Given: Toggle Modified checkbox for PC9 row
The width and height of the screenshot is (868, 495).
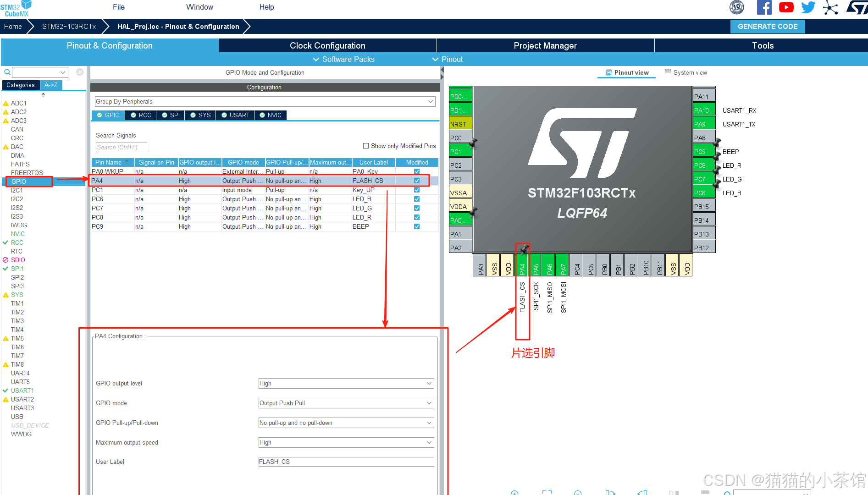Looking at the screenshot, I should click(417, 226).
